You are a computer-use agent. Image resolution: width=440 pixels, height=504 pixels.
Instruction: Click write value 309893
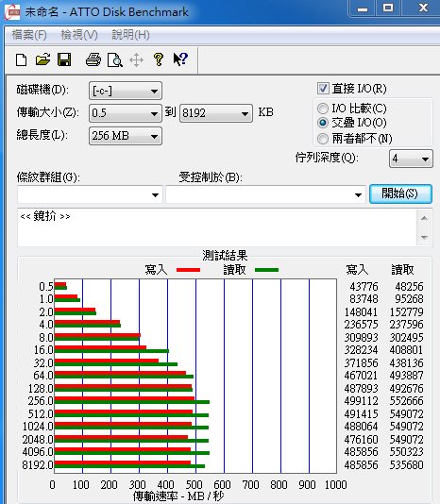point(362,338)
